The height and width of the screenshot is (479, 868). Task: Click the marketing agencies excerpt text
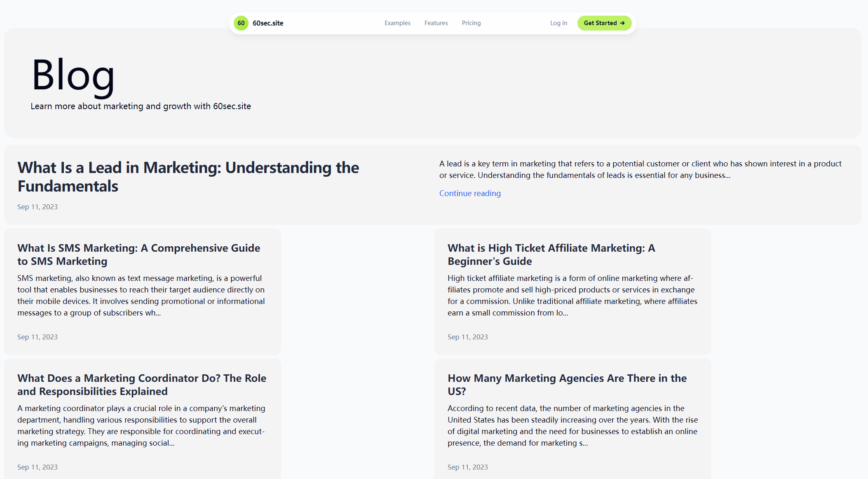572,425
